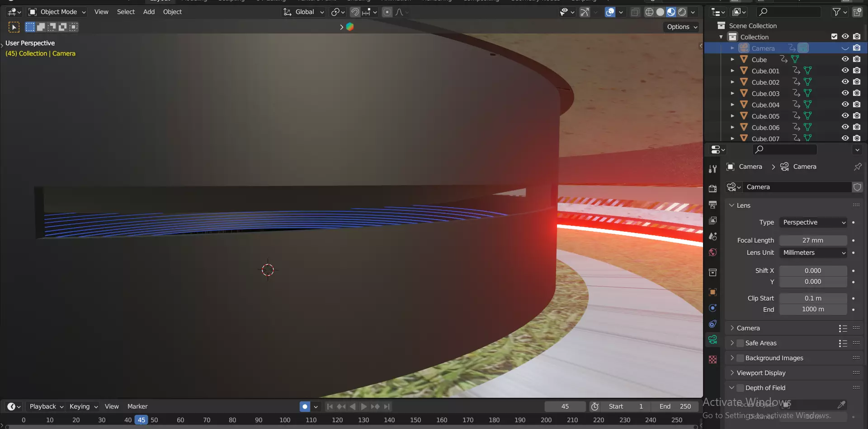Pin the properties editor context
Image resolution: width=868 pixels, height=429 pixels.
tap(858, 167)
